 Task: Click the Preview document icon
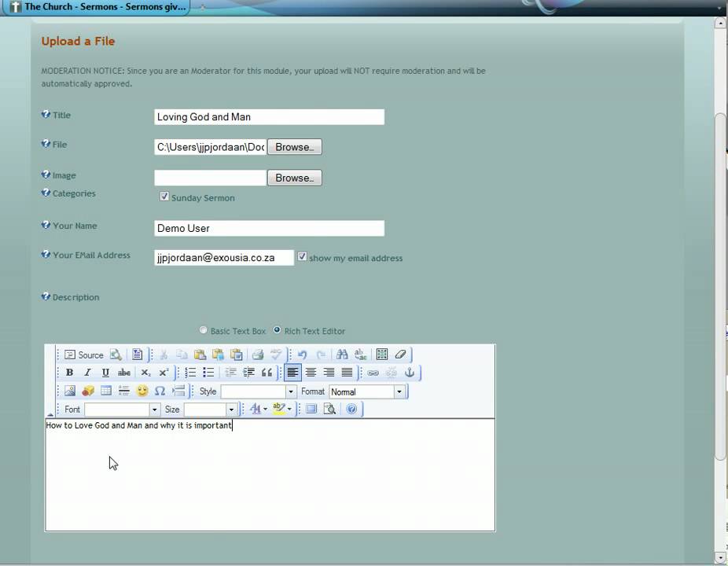pyautogui.click(x=116, y=355)
